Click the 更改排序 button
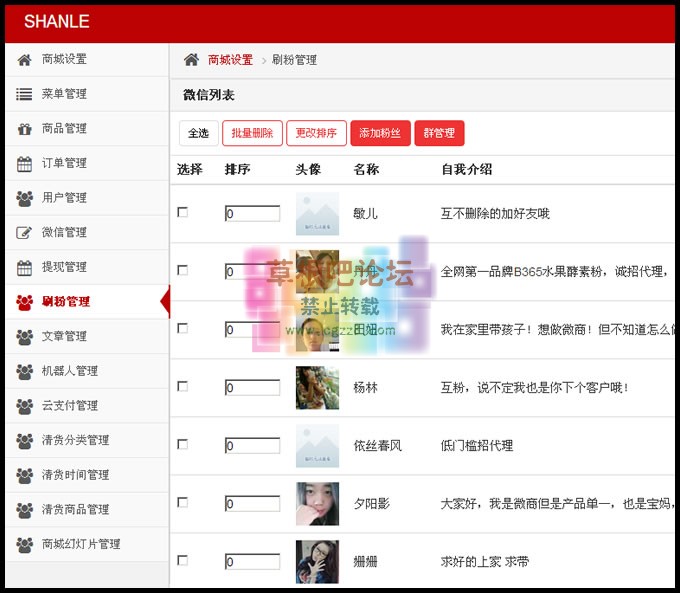This screenshot has width=680, height=593. click(316, 133)
